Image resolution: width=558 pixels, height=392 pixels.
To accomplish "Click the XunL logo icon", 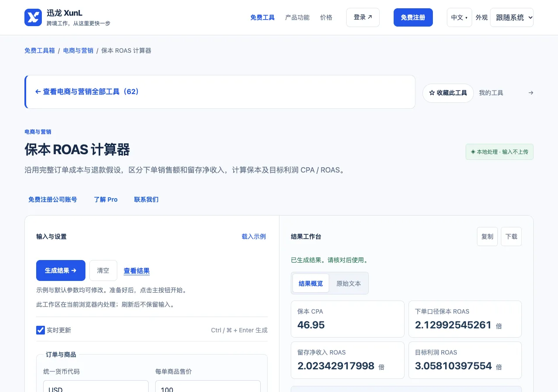I will (33, 17).
